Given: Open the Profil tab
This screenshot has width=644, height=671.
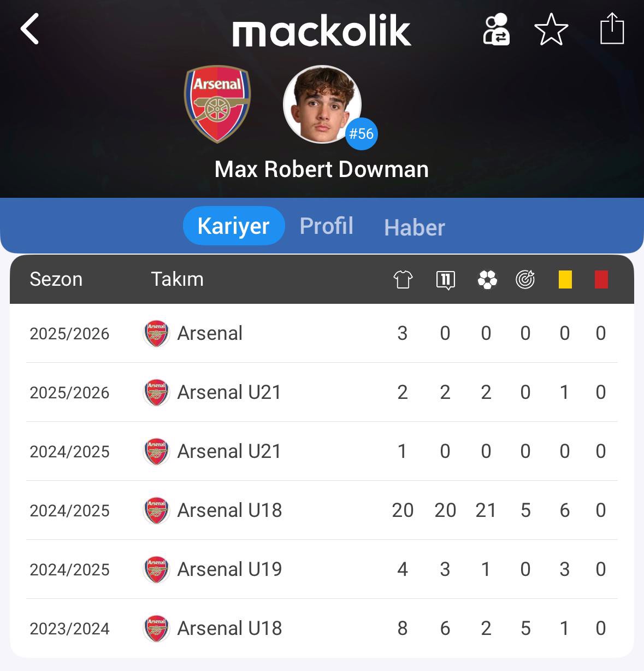Looking at the screenshot, I should [326, 226].
